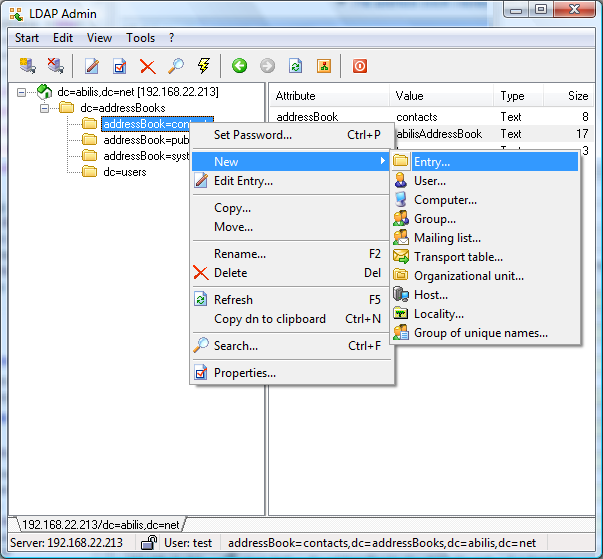Open Search with the magnifier toolbar icon
603x559 pixels.
176,67
